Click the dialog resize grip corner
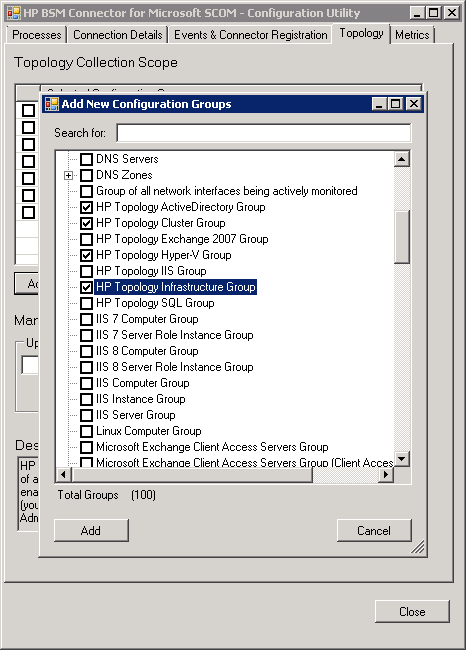Viewport: 466px width, 650px height. [418, 547]
